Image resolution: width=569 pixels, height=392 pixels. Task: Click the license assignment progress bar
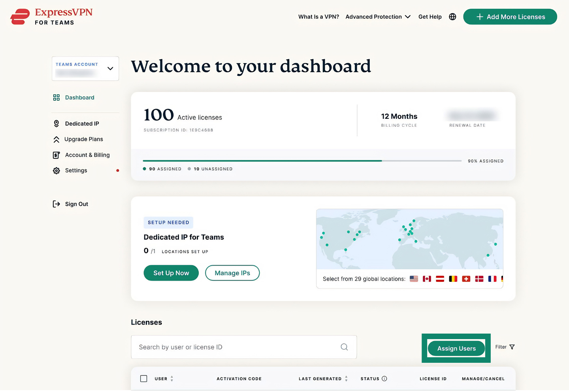(x=302, y=161)
